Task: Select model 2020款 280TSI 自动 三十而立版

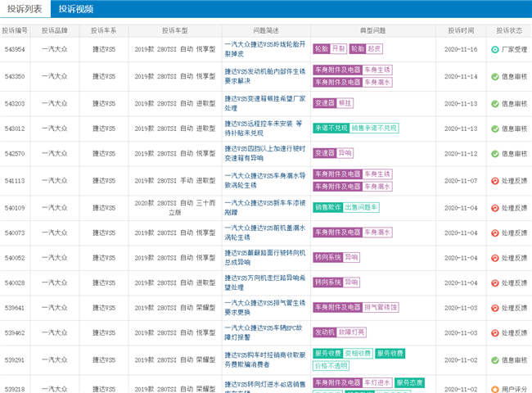Action: point(175,208)
